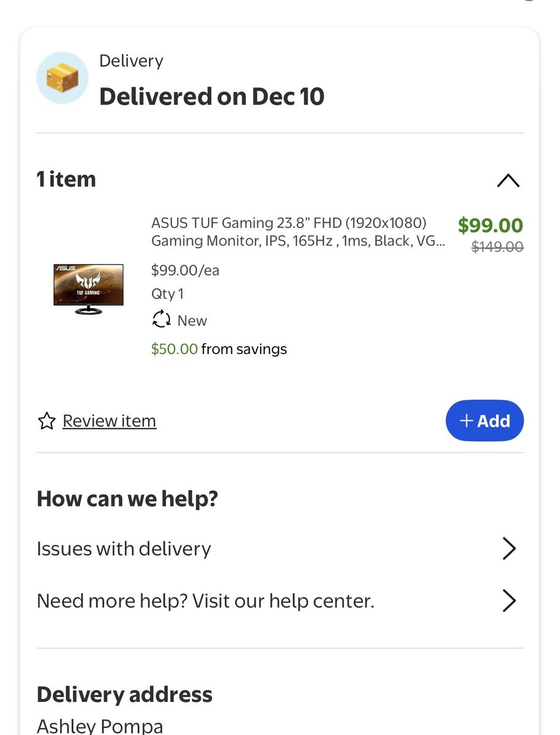The width and height of the screenshot is (560, 735).
Task: Click the star icon beside Review item
Action: (47, 421)
